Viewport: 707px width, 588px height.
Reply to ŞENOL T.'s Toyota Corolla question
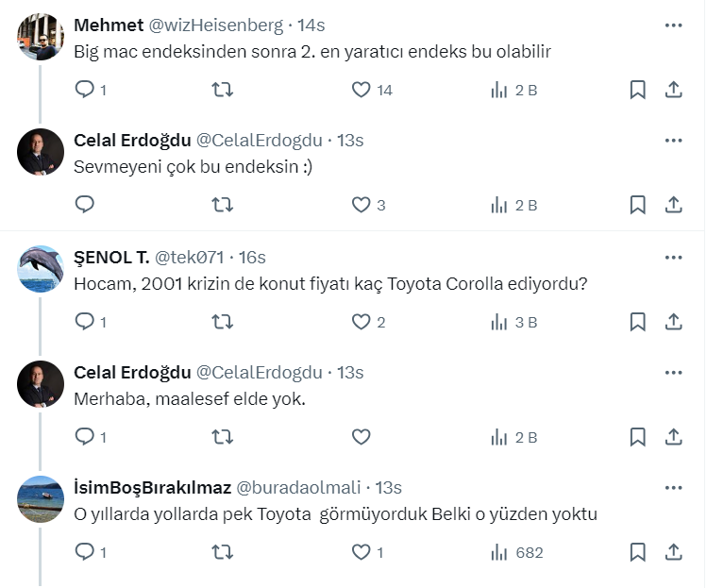point(85,322)
